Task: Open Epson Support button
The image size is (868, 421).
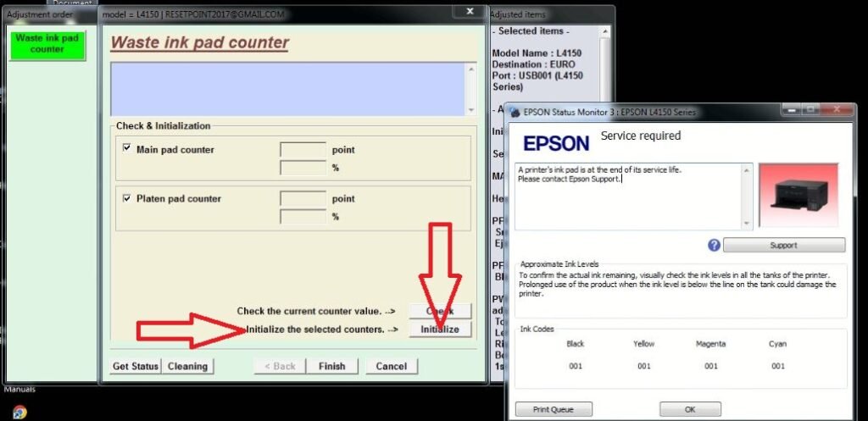Action: [784, 245]
